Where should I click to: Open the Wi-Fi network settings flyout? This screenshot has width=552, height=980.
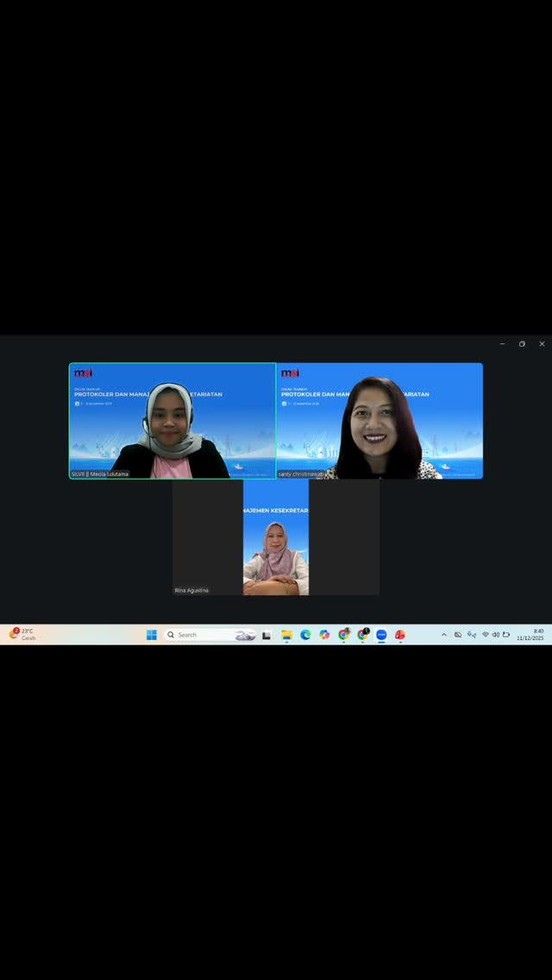[x=486, y=635]
